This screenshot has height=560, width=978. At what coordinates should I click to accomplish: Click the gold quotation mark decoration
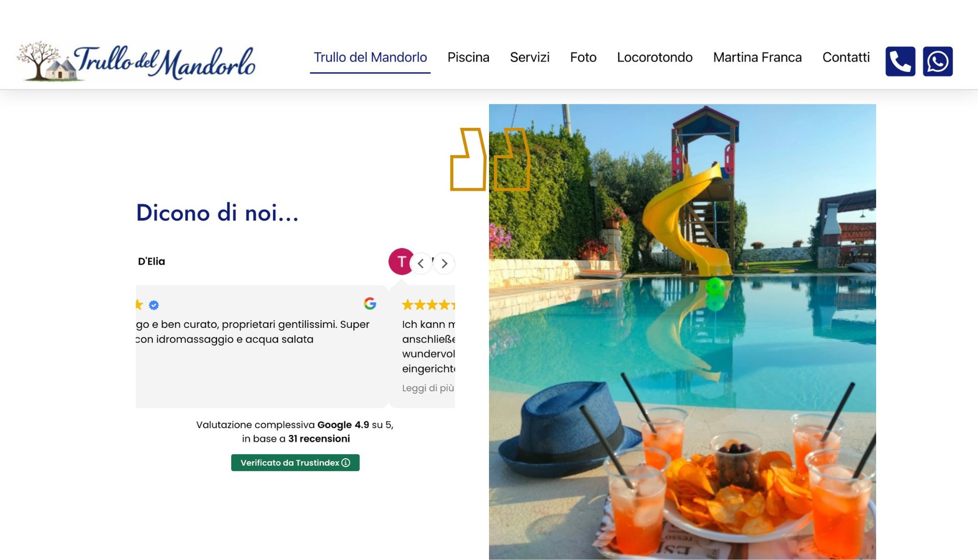(490, 159)
